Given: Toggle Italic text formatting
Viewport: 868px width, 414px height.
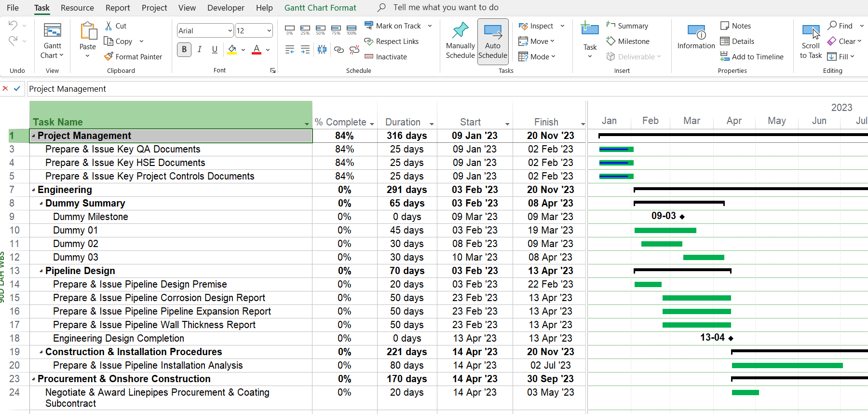Looking at the screenshot, I should coord(200,49).
